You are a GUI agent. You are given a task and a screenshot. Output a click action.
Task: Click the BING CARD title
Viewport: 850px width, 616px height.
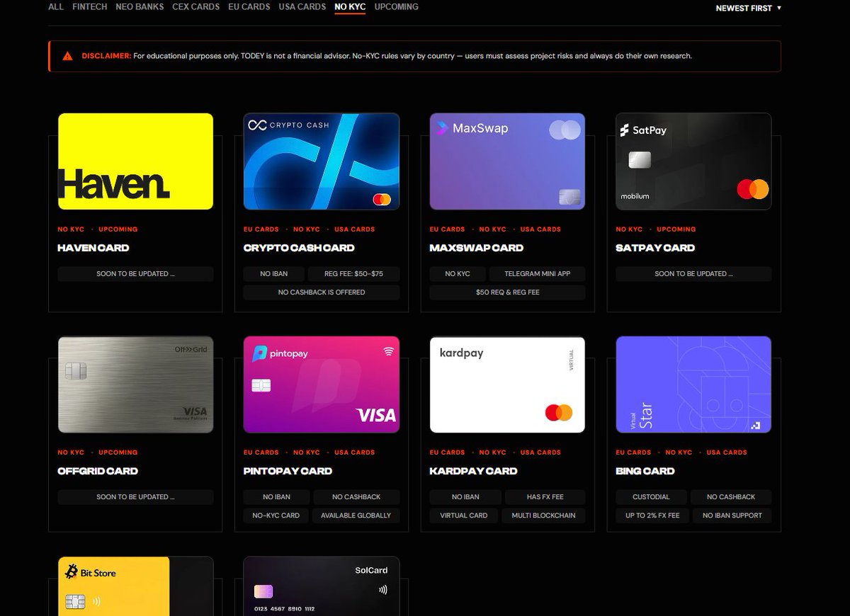click(x=645, y=471)
